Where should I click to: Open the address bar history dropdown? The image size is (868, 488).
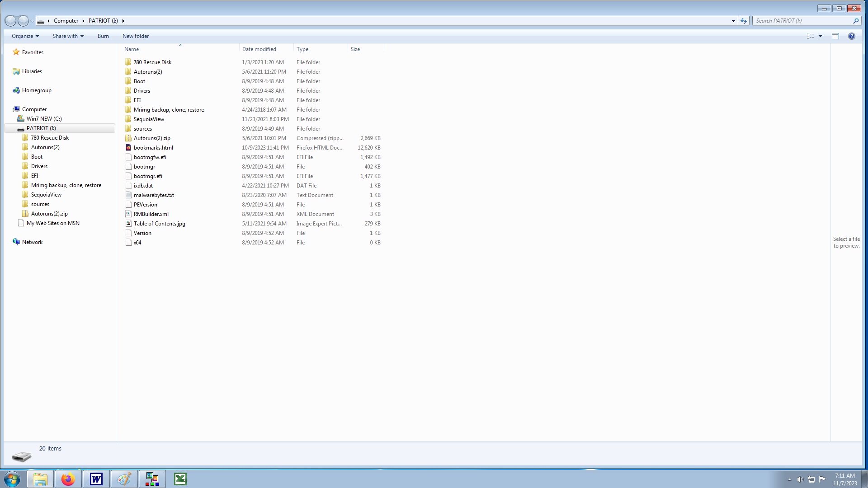tap(733, 21)
